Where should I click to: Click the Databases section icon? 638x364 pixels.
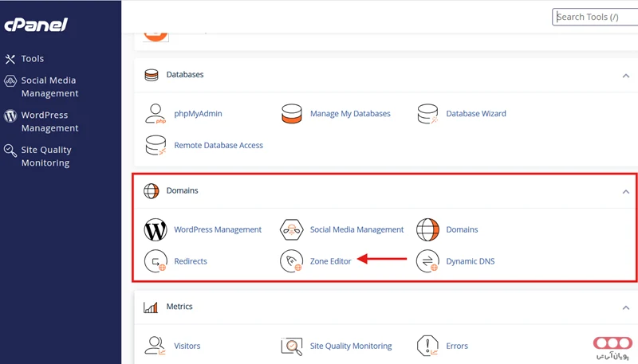[x=152, y=75]
